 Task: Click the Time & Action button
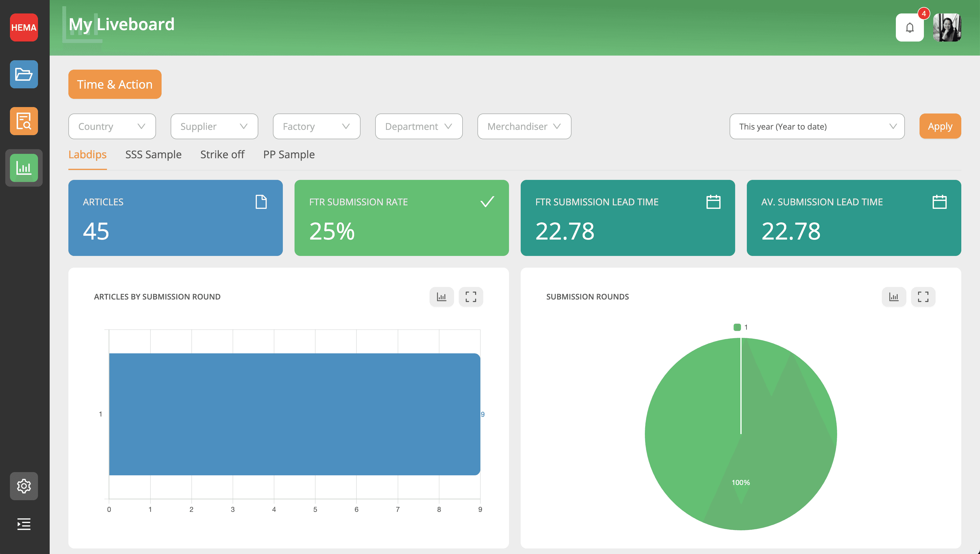[115, 84]
